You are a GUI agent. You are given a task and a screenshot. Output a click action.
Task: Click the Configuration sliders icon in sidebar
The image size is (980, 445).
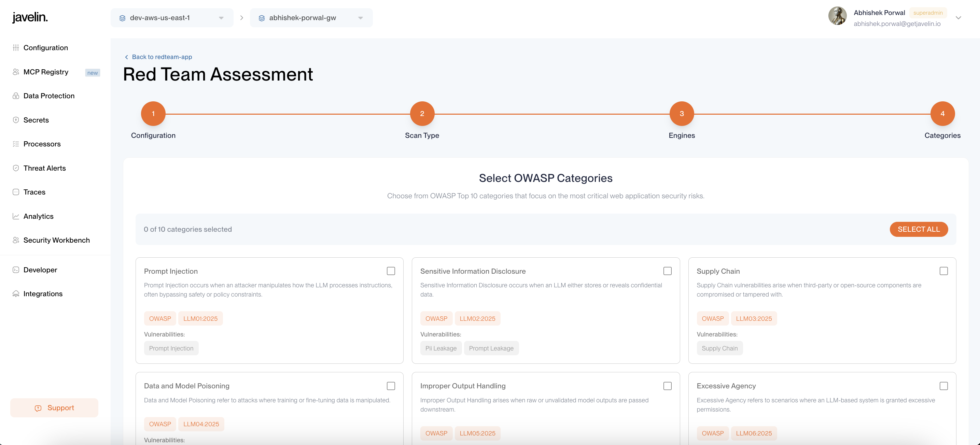[16, 47]
